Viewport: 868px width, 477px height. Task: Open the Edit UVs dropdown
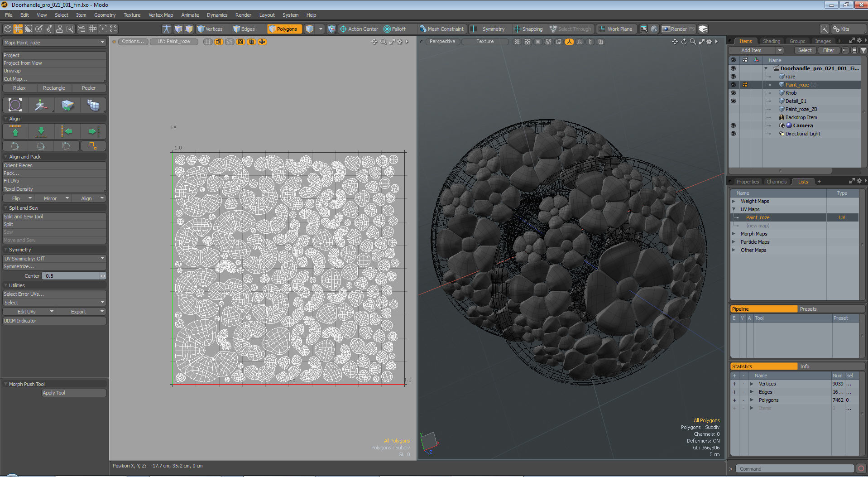click(29, 312)
